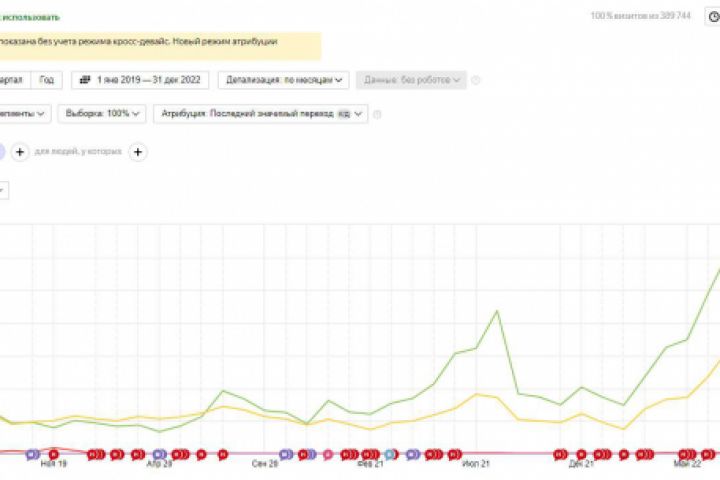The width and height of the screenshot is (720, 480).
Task: Click purple annotation marker near Ноя 19
Action: (x=33, y=454)
